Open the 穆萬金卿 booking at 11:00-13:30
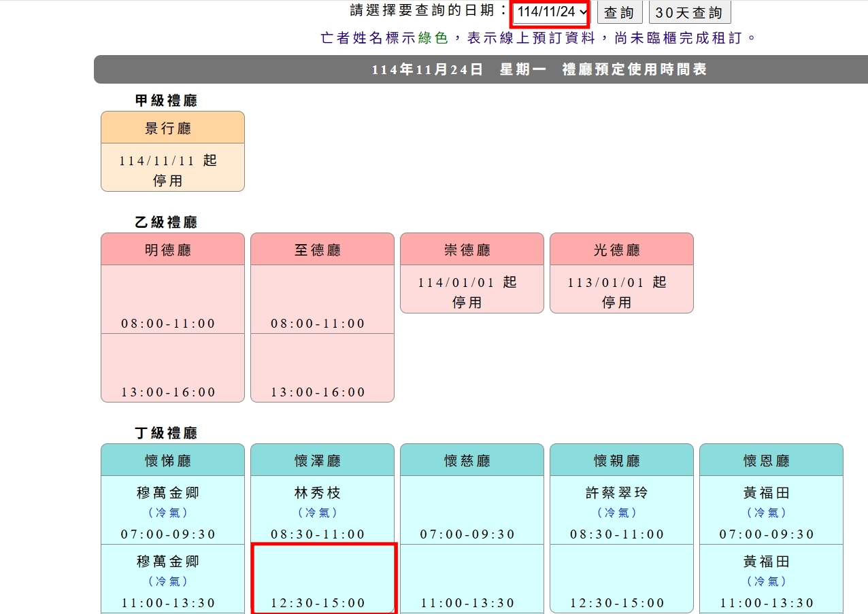868x614 pixels. click(x=172, y=579)
